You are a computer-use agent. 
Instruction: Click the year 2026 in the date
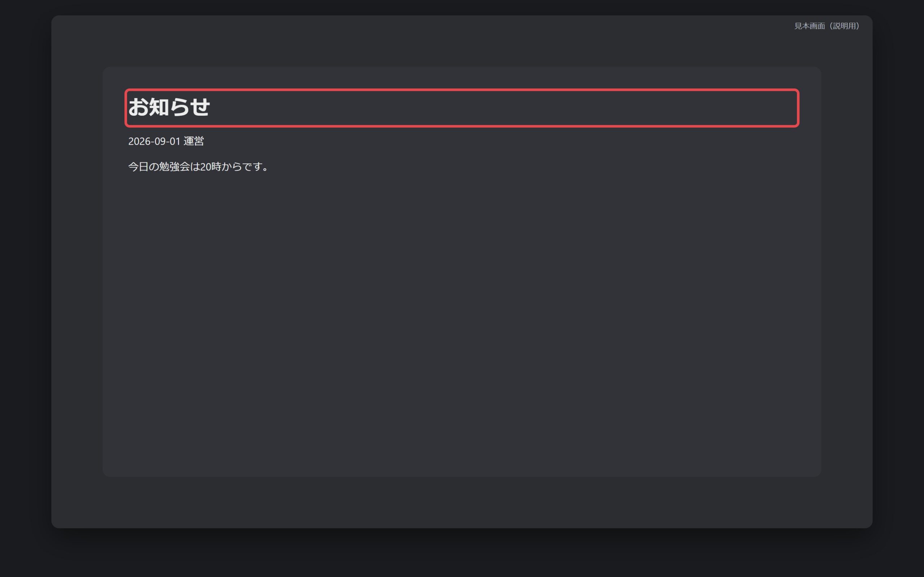[140, 142]
